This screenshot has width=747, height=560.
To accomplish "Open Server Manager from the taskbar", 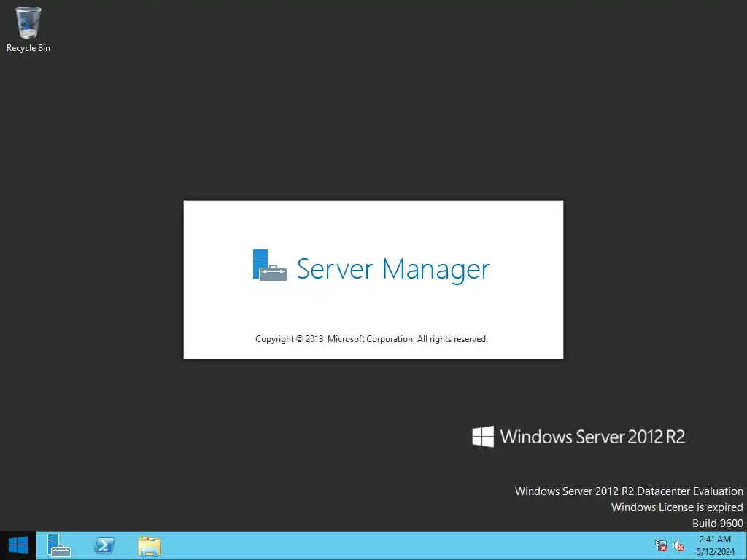I will pyautogui.click(x=59, y=545).
